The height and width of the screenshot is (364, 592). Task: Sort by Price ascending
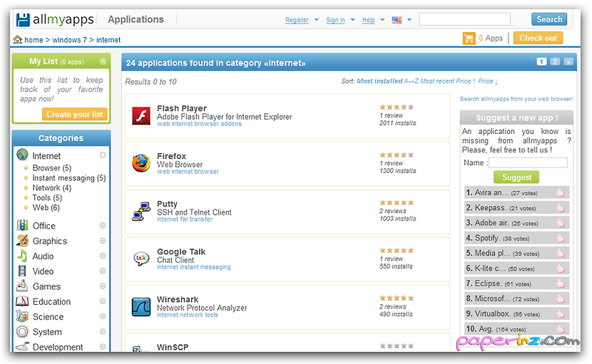[x=466, y=81]
